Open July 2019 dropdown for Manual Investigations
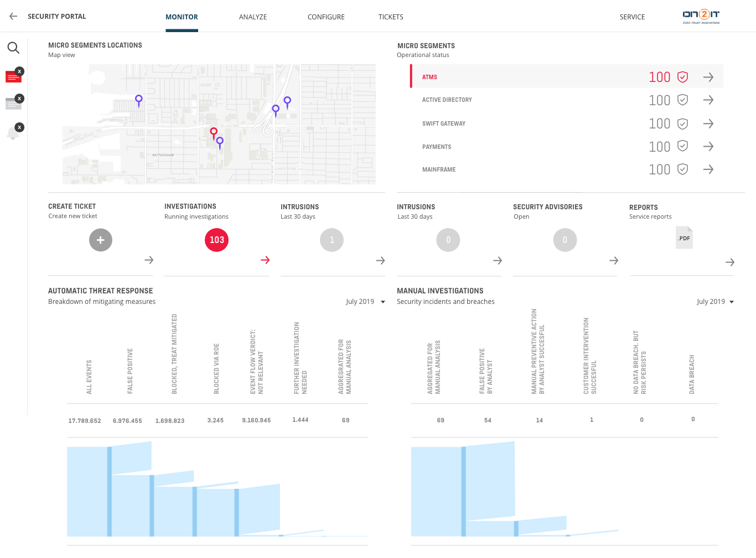Screen dimensions: 756x558 point(715,302)
